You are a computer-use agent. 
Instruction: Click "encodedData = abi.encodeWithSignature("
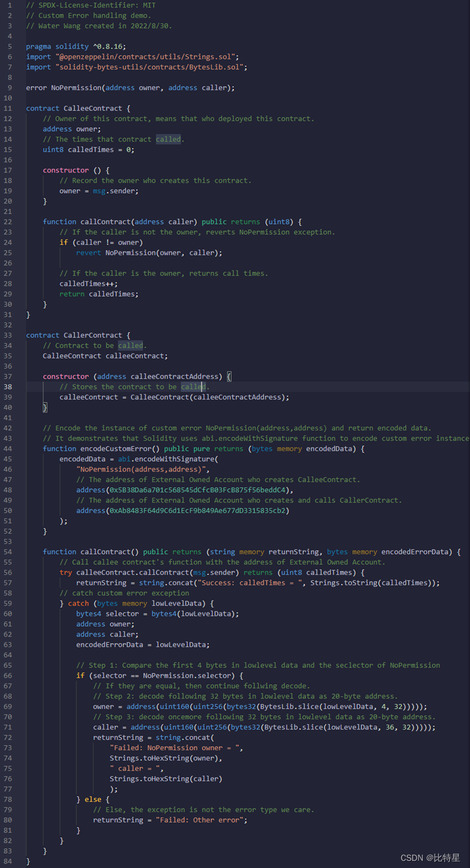139,459
